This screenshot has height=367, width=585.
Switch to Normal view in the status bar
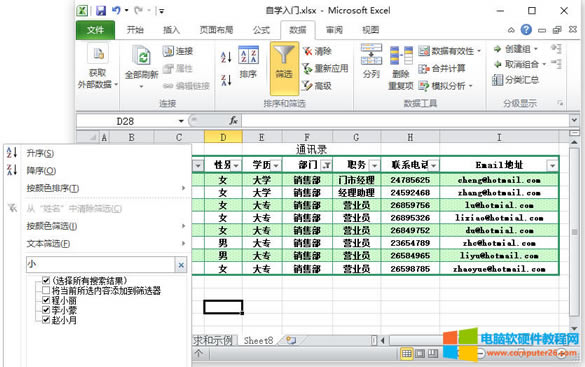pos(407,353)
